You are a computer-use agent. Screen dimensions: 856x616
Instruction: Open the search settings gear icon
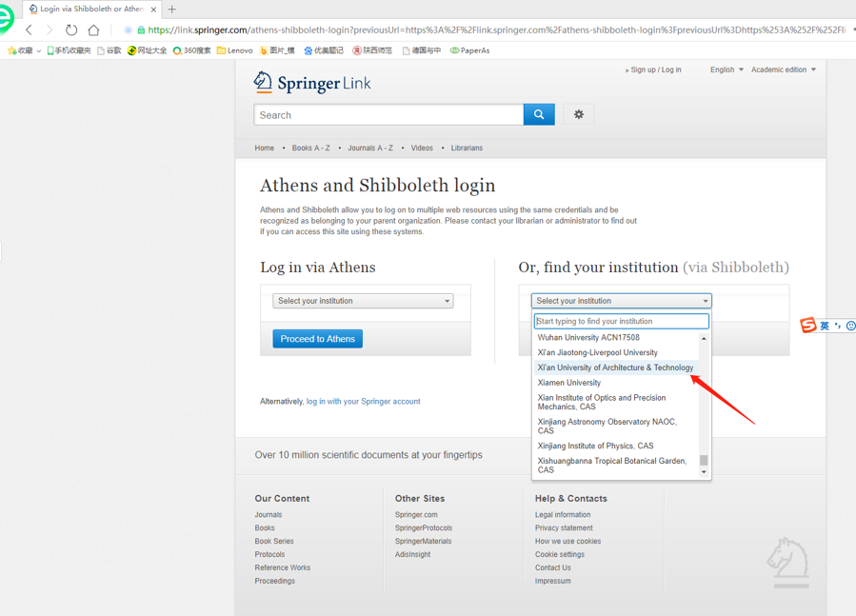[578, 114]
